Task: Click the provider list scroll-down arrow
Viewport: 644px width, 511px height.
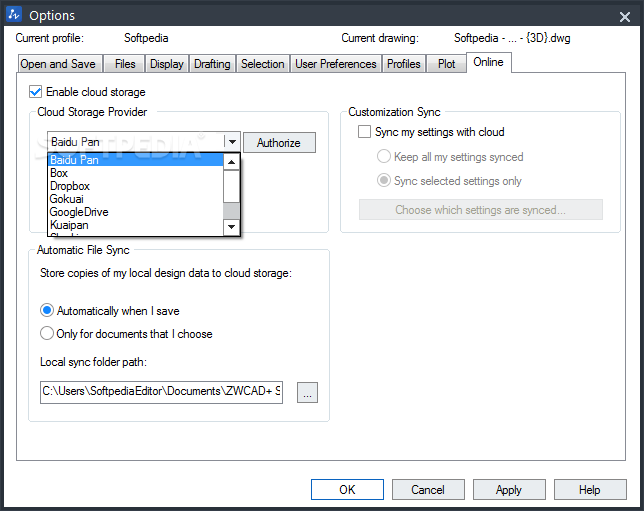Action: coord(232,227)
